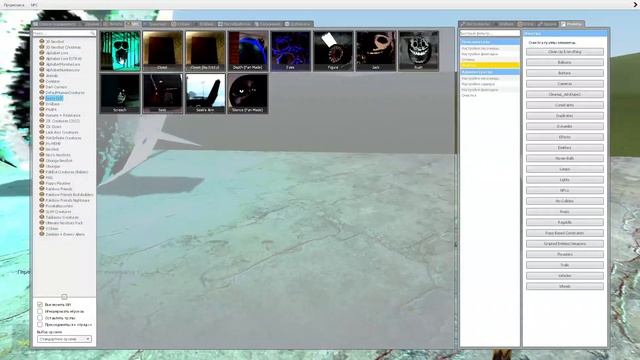Open the NPC menu in top bar
640x360 pixels.
coord(34,5)
